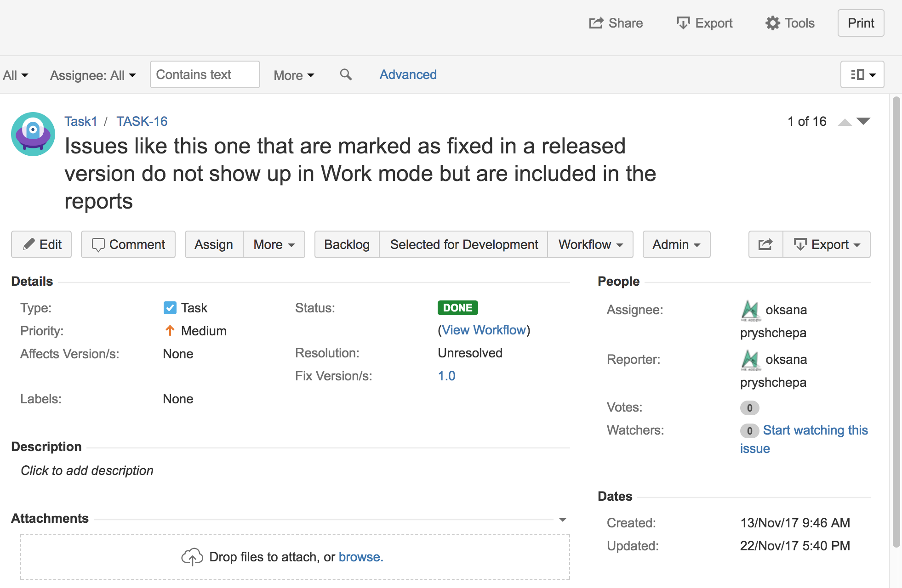Click Start watching this issue
Image resolution: width=902 pixels, height=588 pixels.
[x=815, y=430]
